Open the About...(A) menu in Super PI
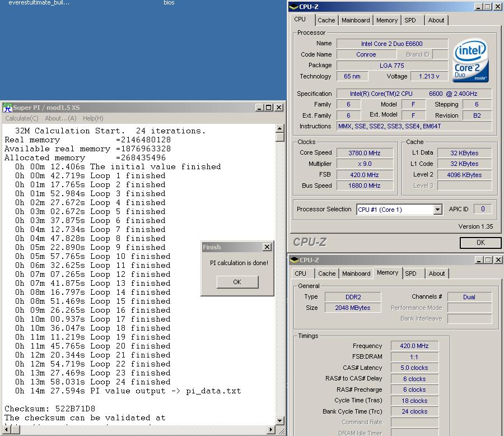Image resolution: width=504 pixels, height=436 pixels. pos(60,118)
